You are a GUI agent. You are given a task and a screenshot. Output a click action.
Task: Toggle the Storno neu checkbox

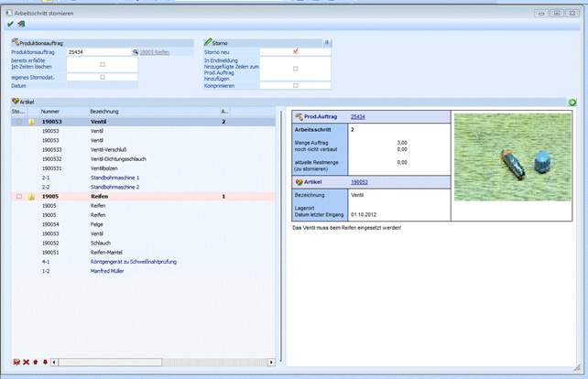click(x=295, y=52)
